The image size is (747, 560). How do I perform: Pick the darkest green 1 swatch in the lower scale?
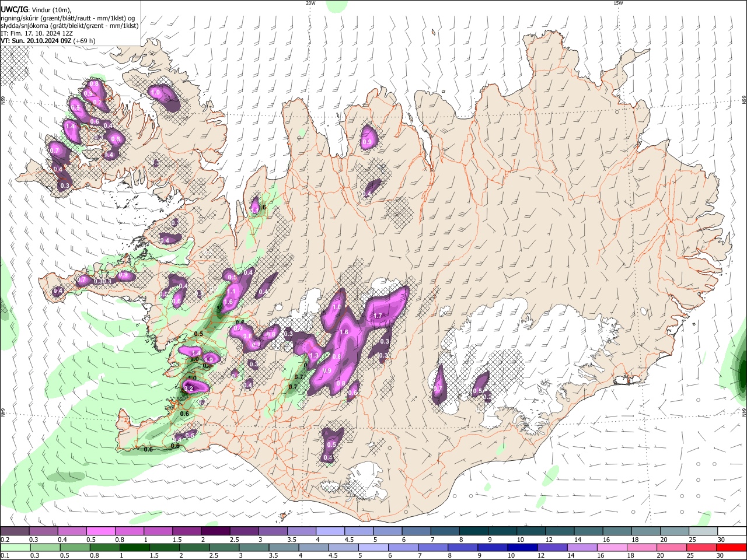(x=134, y=547)
